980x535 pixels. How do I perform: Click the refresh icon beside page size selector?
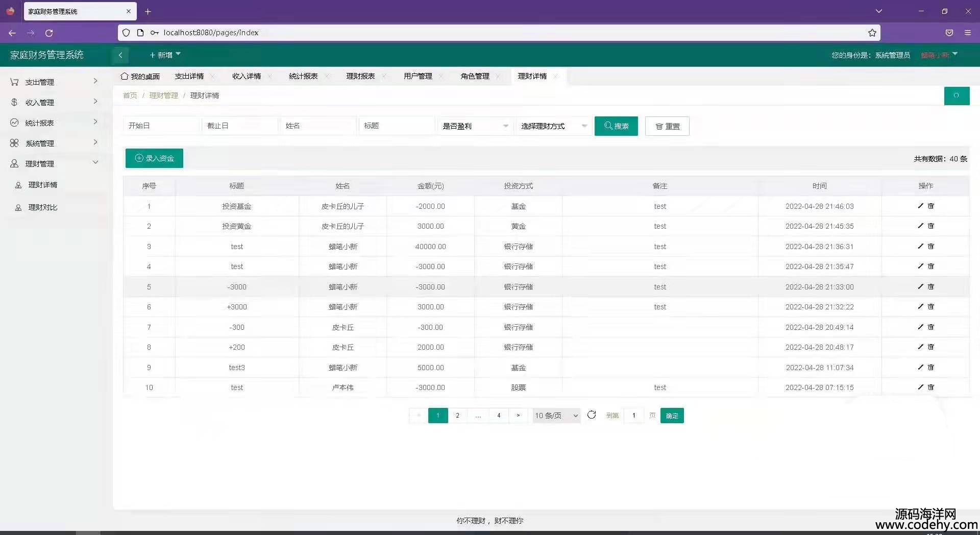592,415
